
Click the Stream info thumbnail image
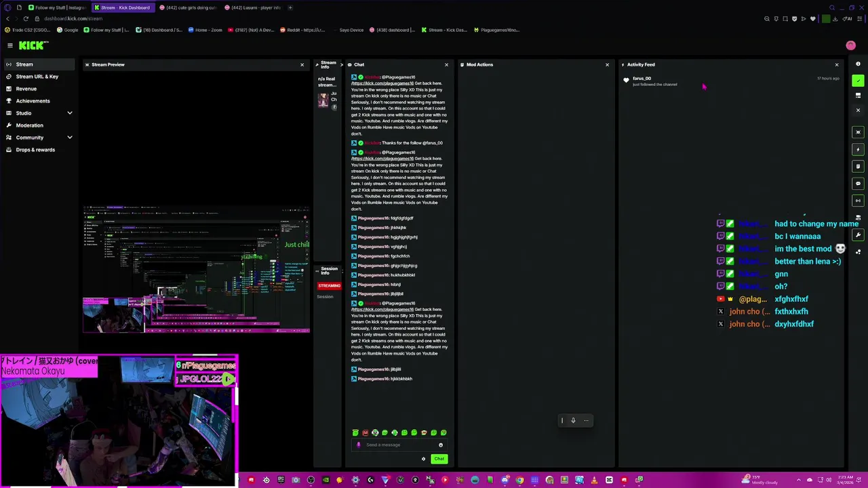tap(323, 100)
